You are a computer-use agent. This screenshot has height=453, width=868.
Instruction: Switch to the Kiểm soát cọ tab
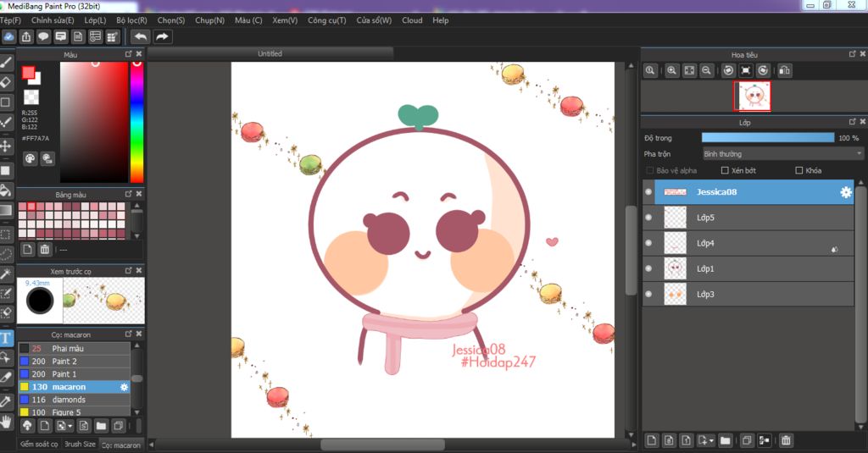coord(39,445)
